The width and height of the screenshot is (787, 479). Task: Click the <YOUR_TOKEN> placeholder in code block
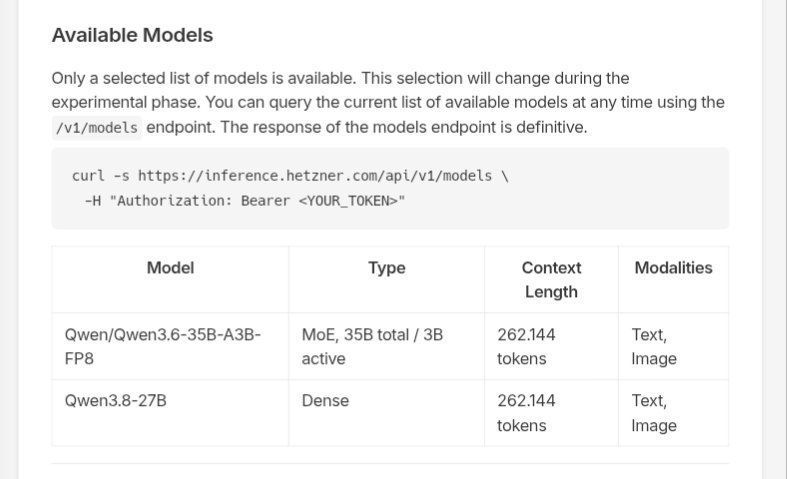(348, 201)
